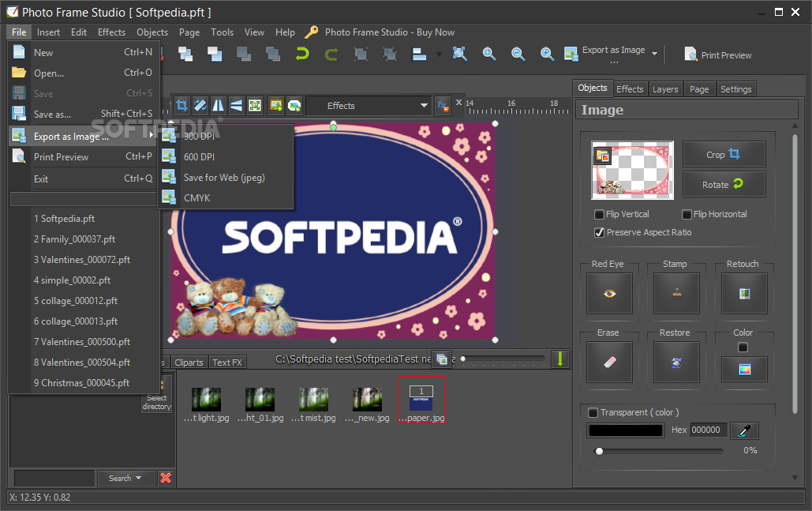Open recent file 3 Valentines_000072.pft
Screen dimensions: 812x511
[x=82, y=260]
